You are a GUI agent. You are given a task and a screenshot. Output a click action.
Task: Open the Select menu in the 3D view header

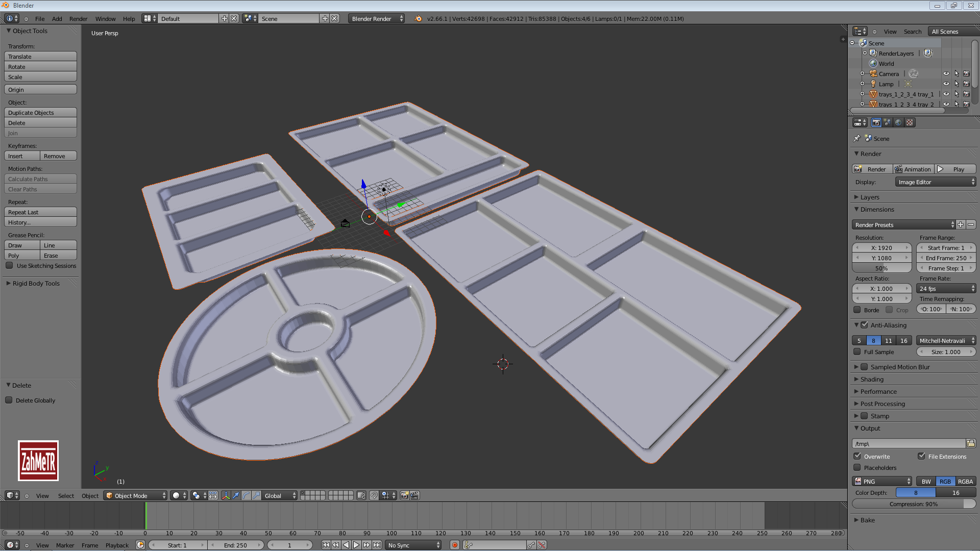pos(66,495)
